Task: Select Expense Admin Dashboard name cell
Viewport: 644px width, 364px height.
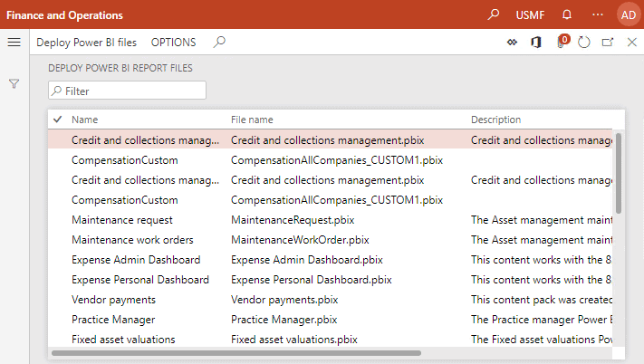Action: click(x=136, y=260)
